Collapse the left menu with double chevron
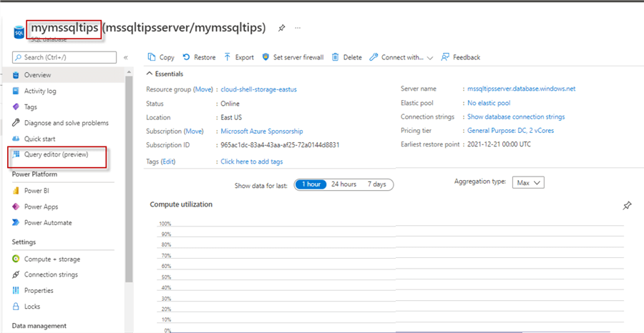 [126, 58]
